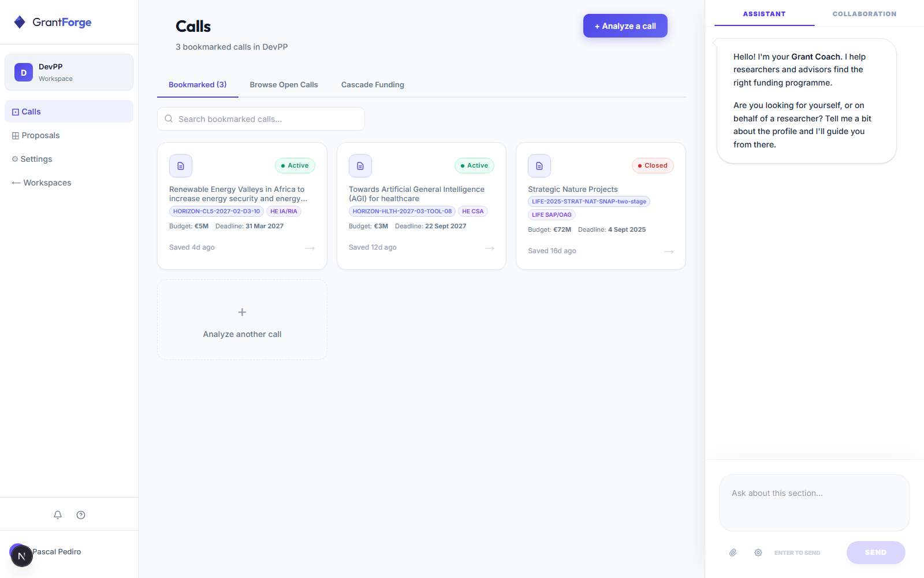Click the Ask about this section box
The height and width of the screenshot is (578, 924).
click(x=814, y=502)
